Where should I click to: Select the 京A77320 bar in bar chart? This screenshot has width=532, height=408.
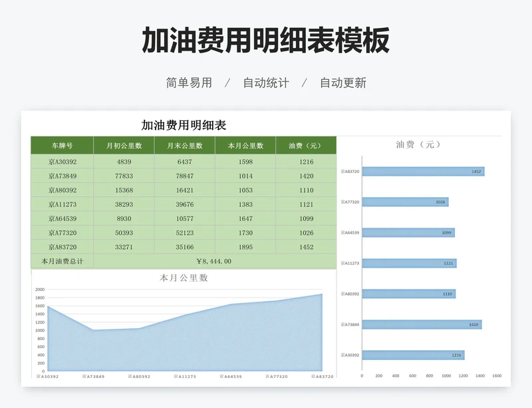tap(405, 202)
